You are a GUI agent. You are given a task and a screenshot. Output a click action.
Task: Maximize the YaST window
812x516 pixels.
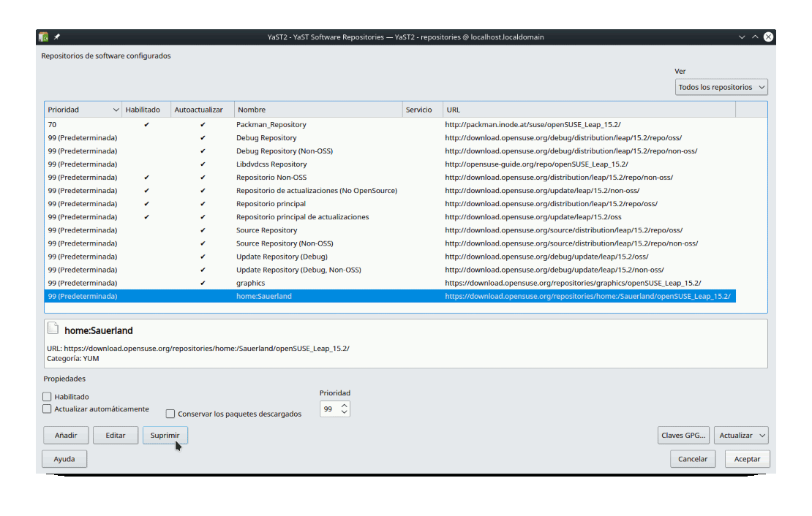pyautogui.click(x=755, y=37)
